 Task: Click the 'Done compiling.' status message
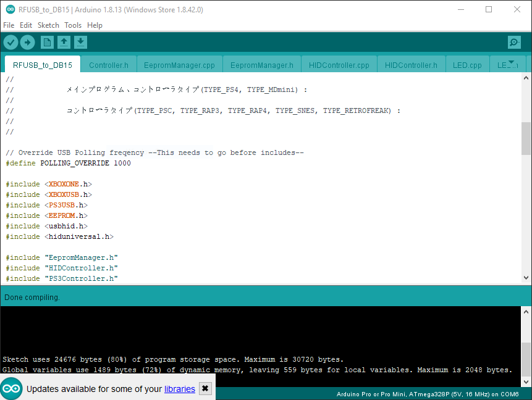coord(32,298)
